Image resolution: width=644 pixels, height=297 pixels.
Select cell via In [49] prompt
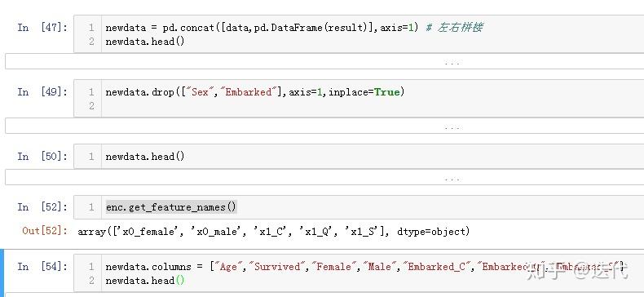42,91
